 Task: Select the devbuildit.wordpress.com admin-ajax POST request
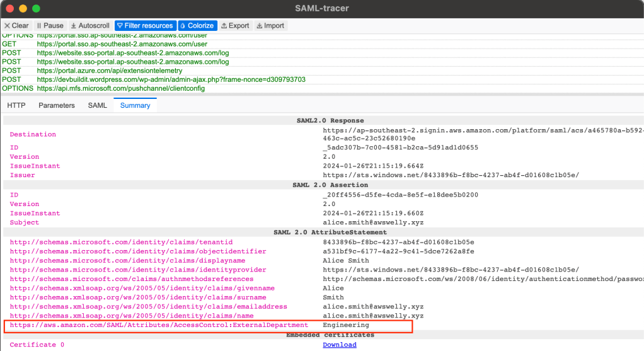pos(171,79)
